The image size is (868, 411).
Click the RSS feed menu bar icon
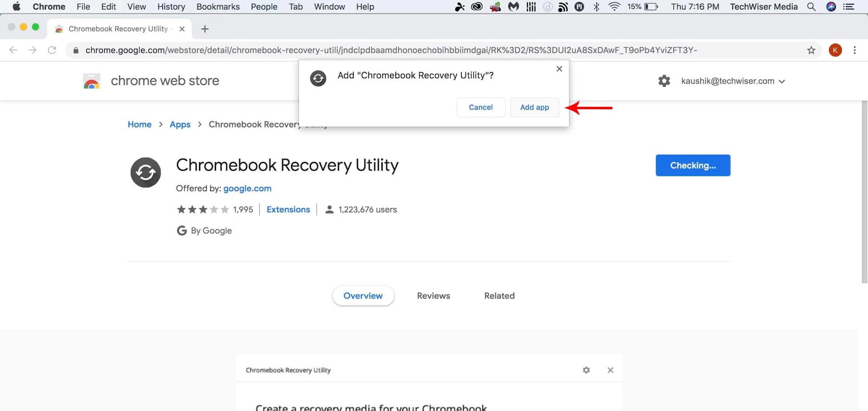563,7
